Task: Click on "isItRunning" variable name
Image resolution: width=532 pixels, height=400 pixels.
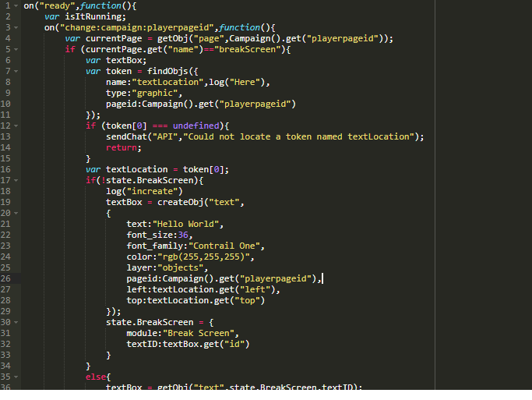Action: (x=93, y=16)
